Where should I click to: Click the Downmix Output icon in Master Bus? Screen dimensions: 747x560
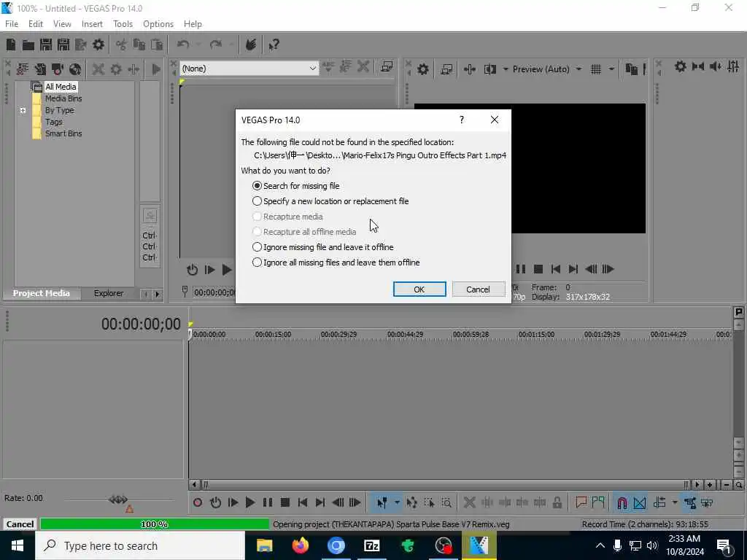point(698,66)
